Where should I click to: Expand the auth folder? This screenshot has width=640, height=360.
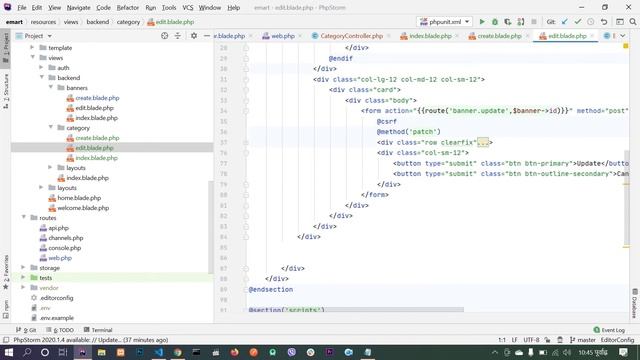[41, 67]
